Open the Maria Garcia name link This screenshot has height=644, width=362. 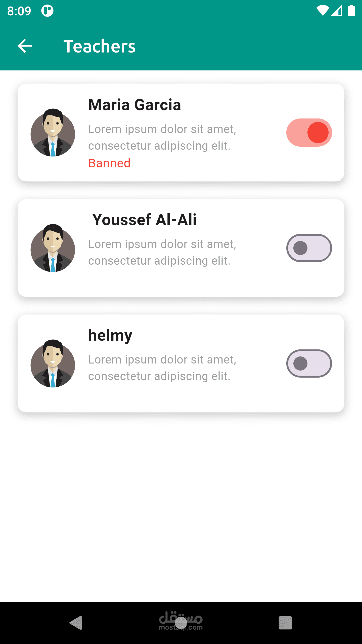click(134, 105)
